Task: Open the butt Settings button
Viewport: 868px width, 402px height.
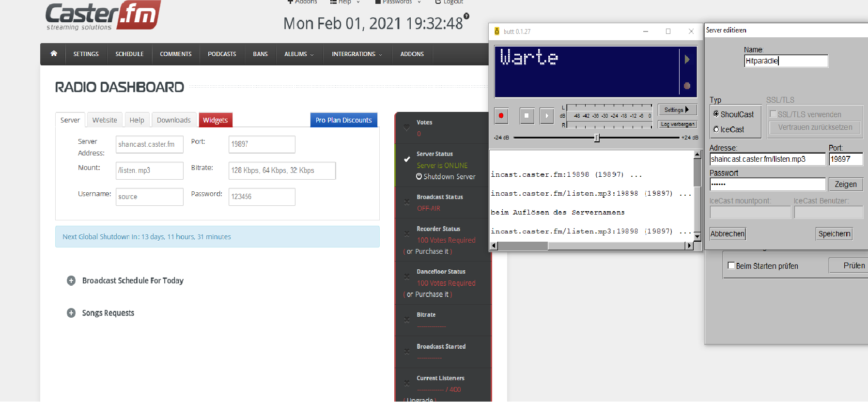Action: [x=677, y=110]
